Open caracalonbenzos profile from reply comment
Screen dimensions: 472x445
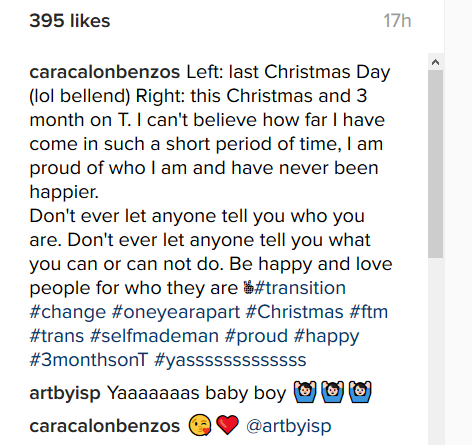click(x=105, y=426)
